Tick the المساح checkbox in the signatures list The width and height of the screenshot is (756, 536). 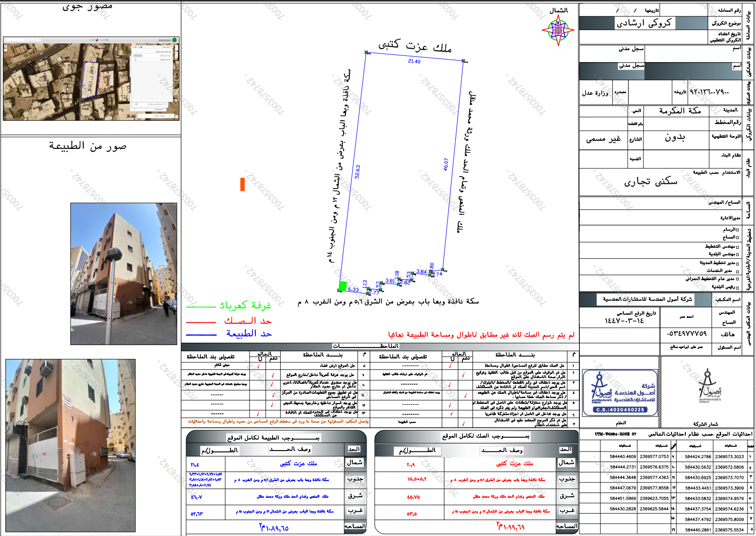[x=737, y=237]
